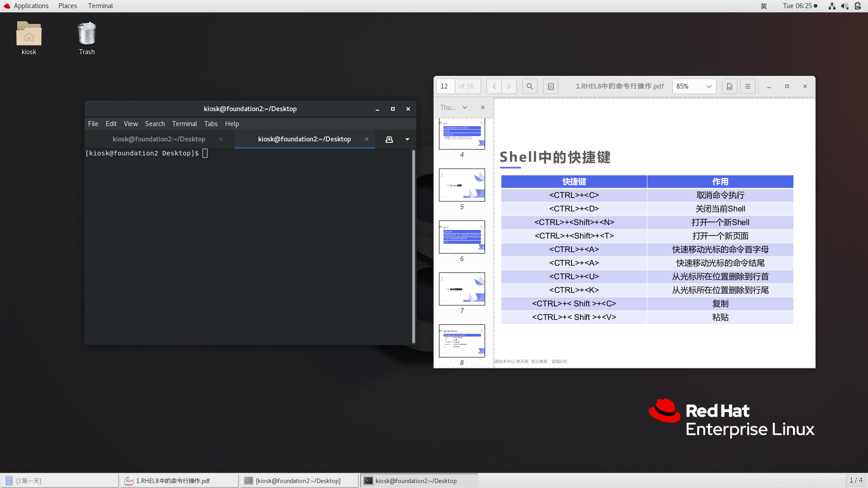Click the kiosk@foundation2:~/Desktop active tab
868x488 pixels.
point(303,139)
